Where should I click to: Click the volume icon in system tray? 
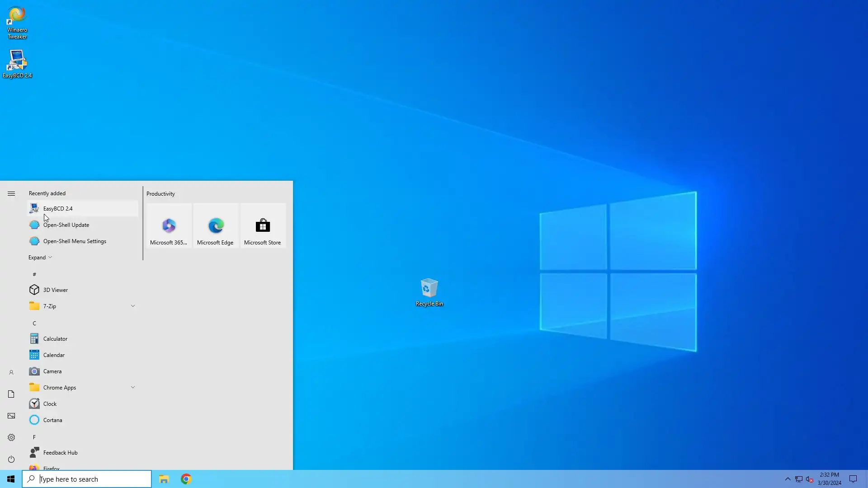point(809,479)
